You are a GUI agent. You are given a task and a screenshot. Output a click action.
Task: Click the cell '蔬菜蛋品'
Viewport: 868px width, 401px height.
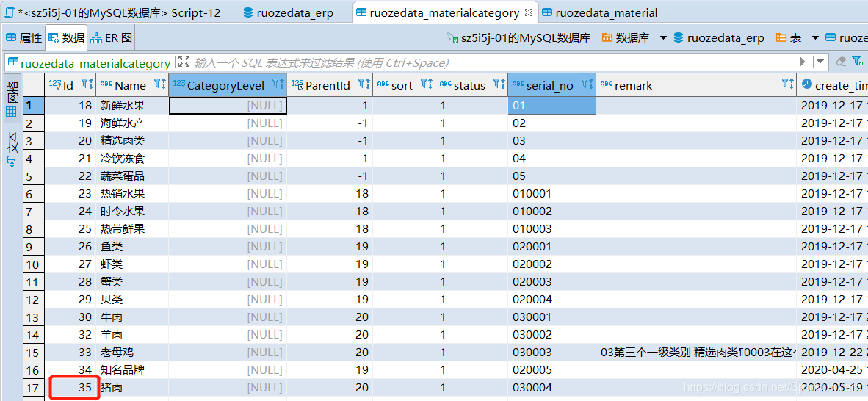(131, 176)
